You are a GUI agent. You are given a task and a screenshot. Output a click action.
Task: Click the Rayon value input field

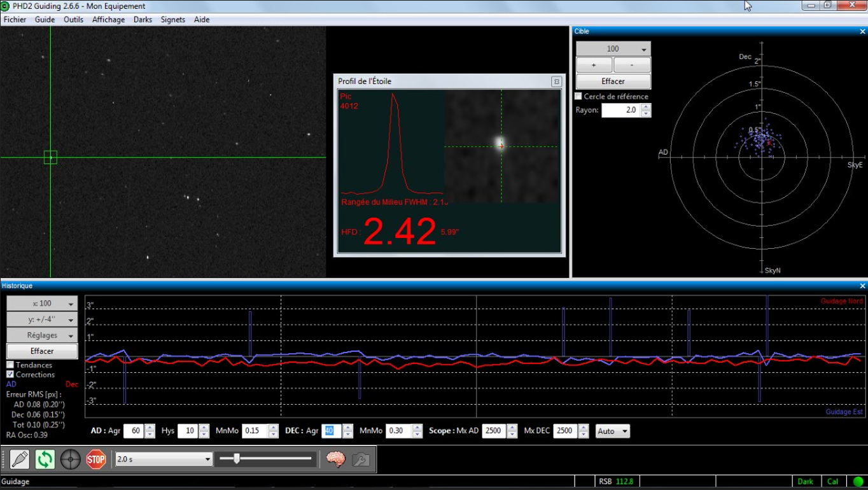point(620,110)
